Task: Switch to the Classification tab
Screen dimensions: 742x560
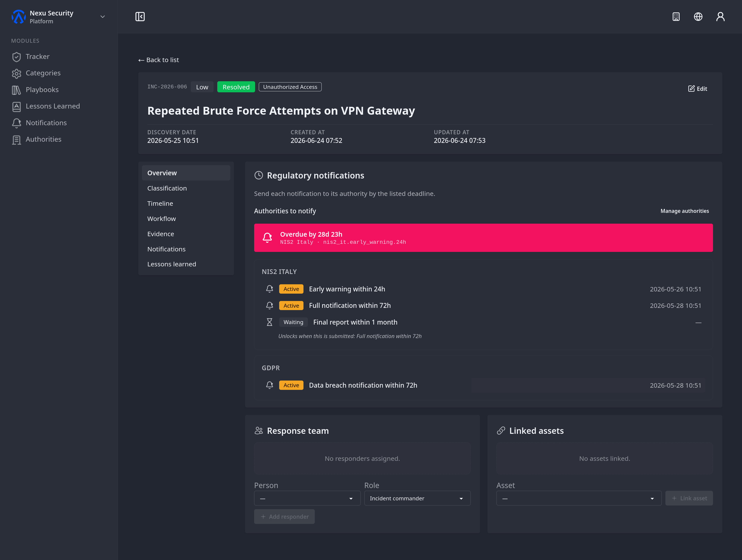Action: 186,189
